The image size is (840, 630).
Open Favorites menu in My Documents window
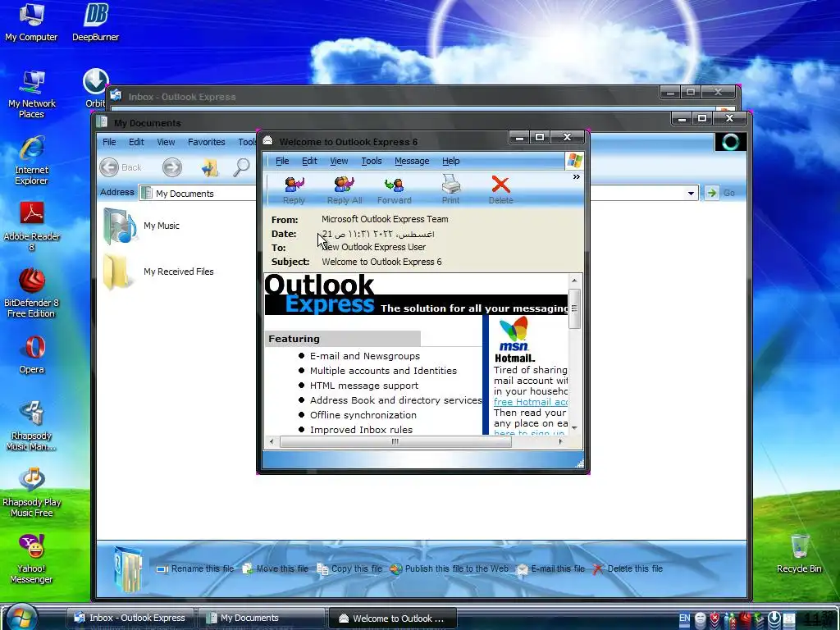pos(206,142)
